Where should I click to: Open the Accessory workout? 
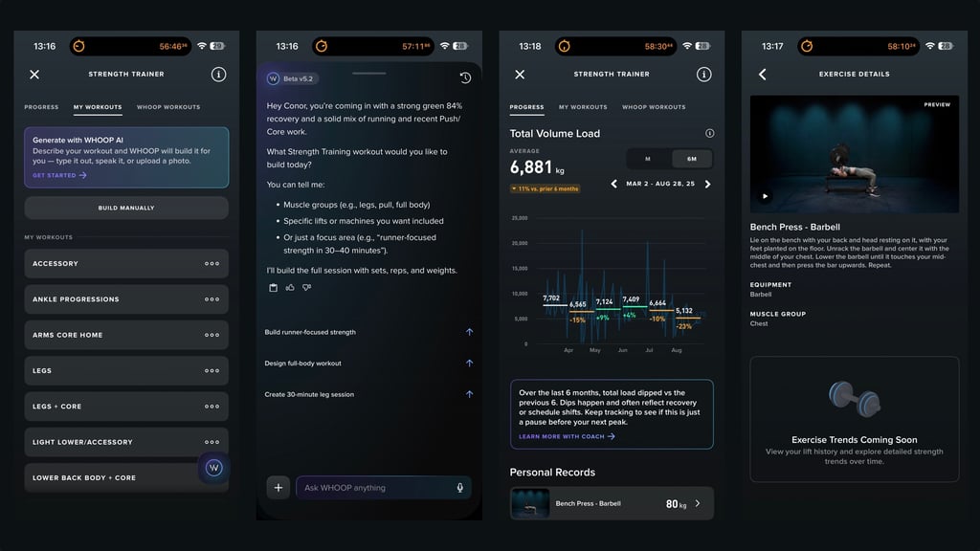(126, 264)
